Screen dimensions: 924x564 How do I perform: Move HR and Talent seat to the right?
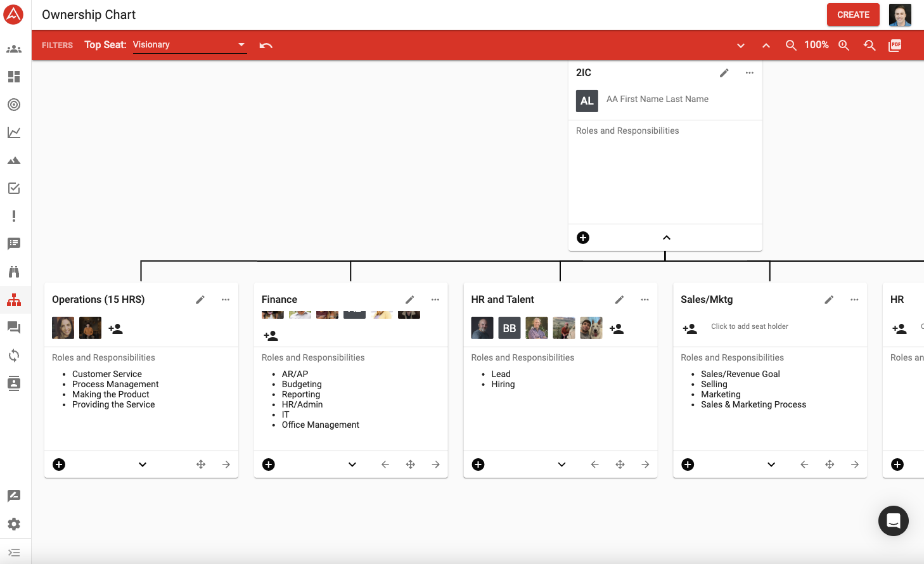(645, 465)
